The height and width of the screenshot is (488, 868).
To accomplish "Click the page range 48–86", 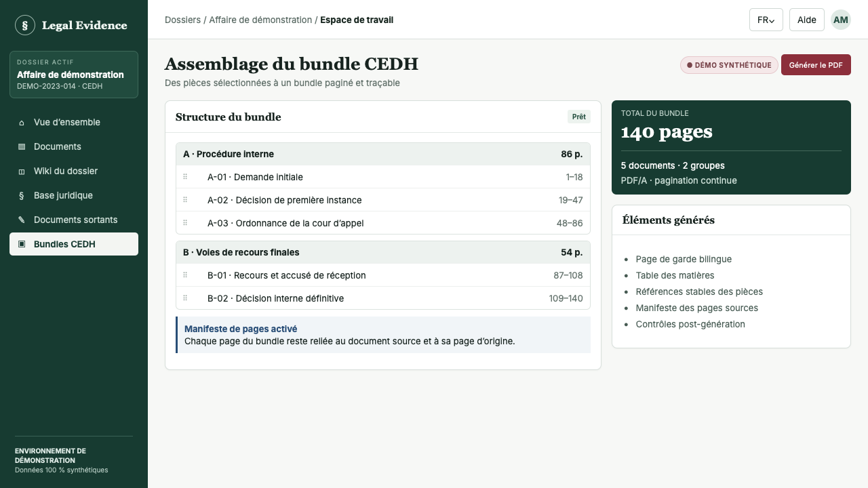I will pos(570,223).
